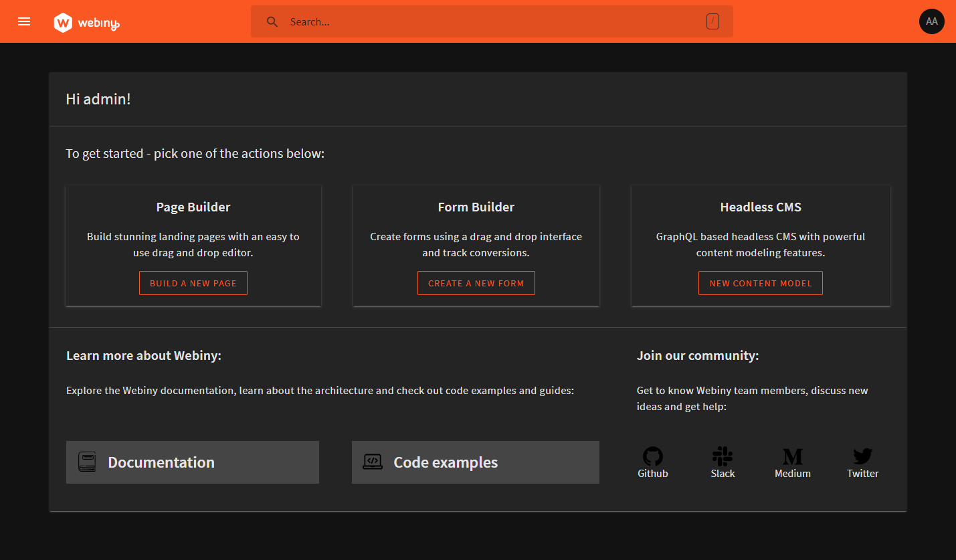The height and width of the screenshot is (560, 956).
Task: Open the Code examples button
Action: coord(475,462)
